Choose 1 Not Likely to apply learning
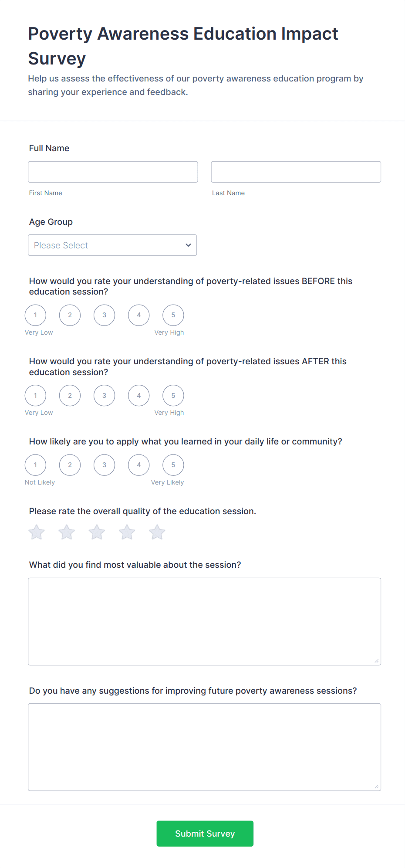This screenshot has width=405, height=868. click(35, 465)
